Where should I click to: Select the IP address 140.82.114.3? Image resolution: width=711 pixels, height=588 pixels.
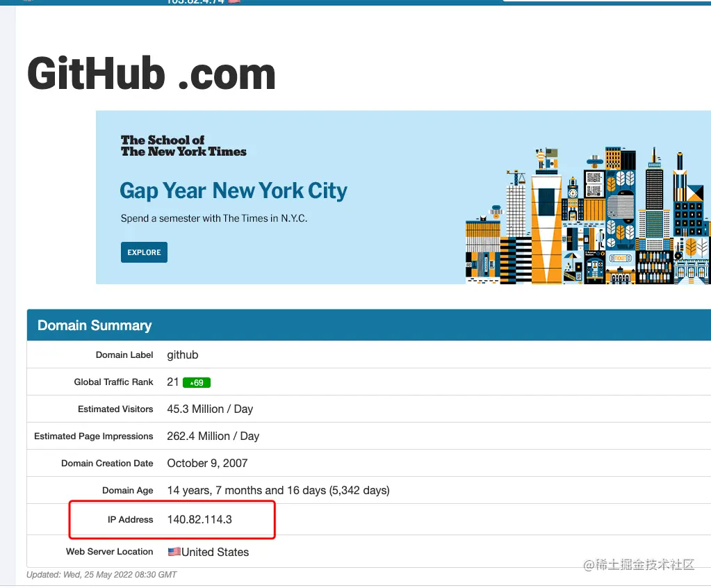(x=199, y=520)
